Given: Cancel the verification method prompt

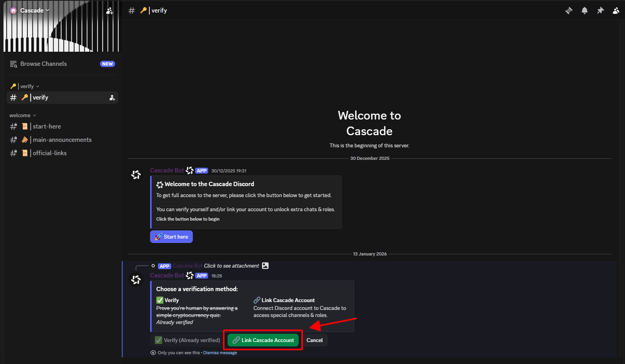Looking at the screenshot, I should (314, 340).
